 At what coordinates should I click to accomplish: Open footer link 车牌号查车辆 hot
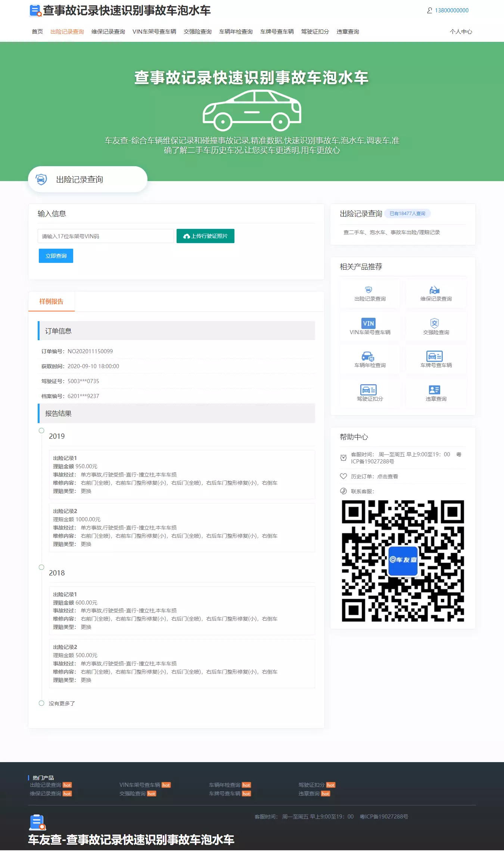(x=230, y=793)
